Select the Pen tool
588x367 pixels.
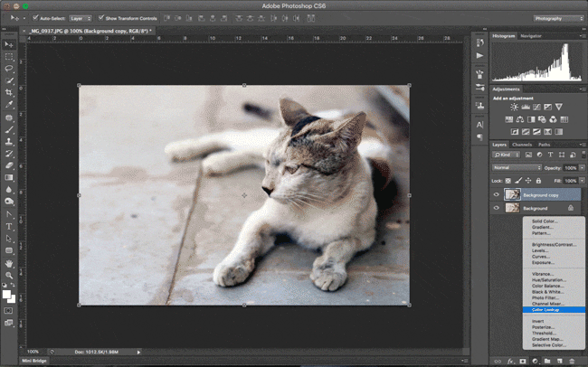[9, 215]
